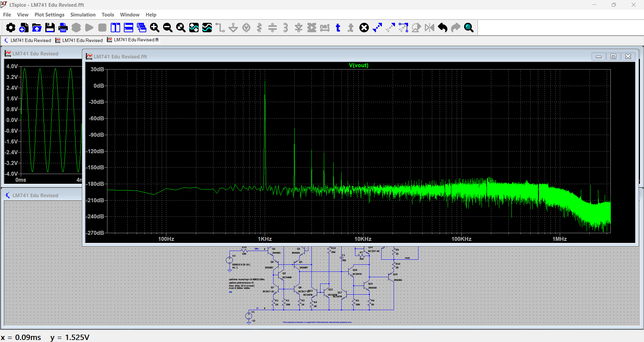Click the 1 kHz fundamental spike in FFT
Screen dimensions: 644x342
pos(265,134)
